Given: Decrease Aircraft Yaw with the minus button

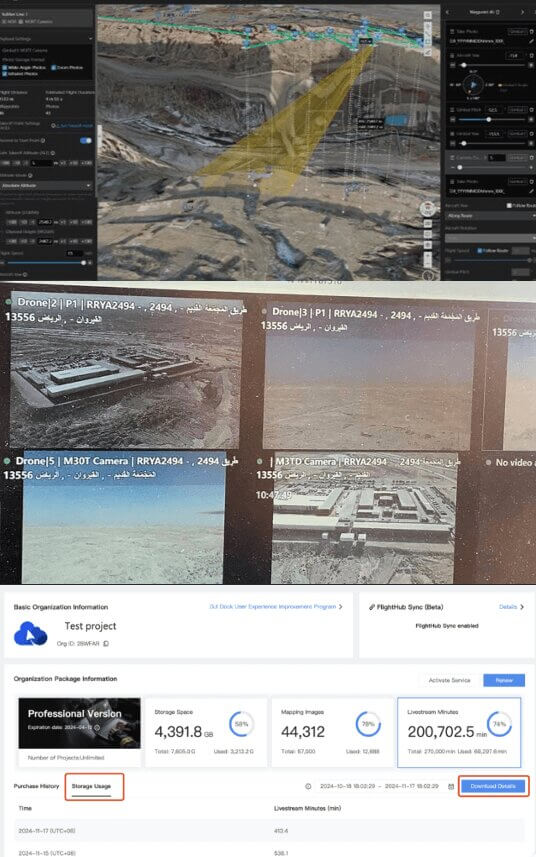Looking at the screenshot, I should point(452,65).
